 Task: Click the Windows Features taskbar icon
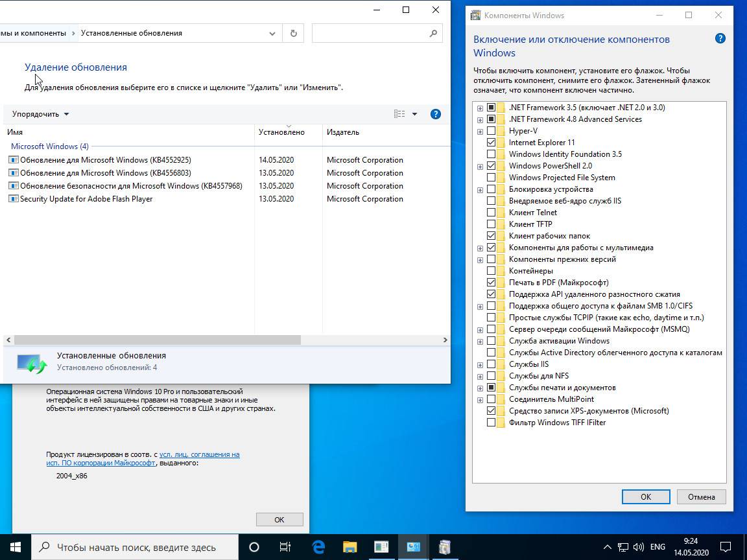point(444,547)
